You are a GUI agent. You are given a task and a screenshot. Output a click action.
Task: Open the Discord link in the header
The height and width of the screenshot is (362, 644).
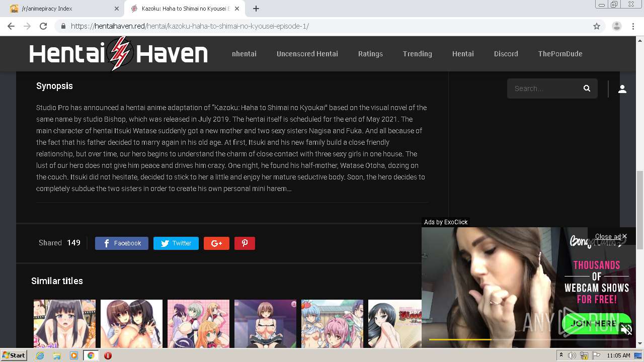point(506,54)
